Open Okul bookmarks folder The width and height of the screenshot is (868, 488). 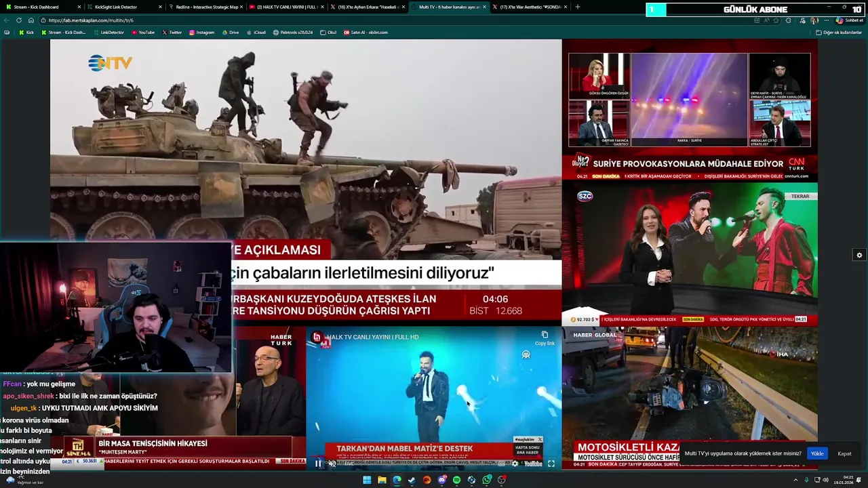(328, 33)
